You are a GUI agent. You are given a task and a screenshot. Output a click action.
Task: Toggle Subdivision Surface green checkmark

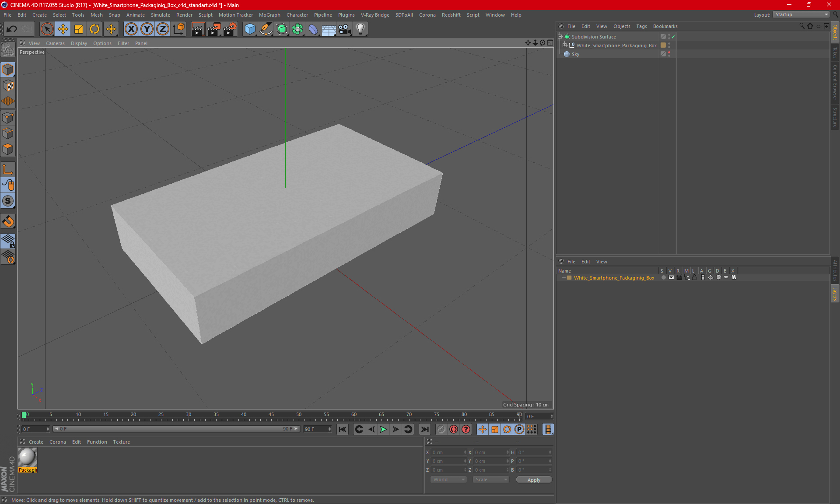click(673, 37)
